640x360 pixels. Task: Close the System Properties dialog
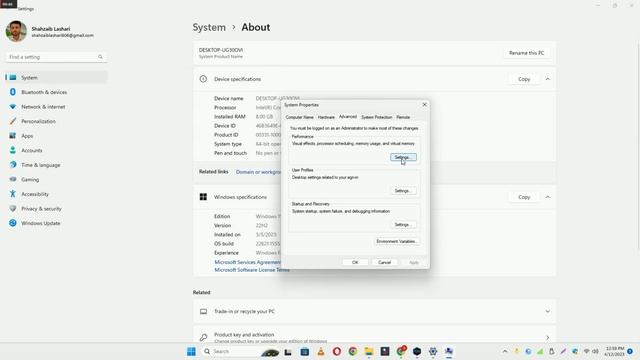pyautogui.click(x=424, y=105)
